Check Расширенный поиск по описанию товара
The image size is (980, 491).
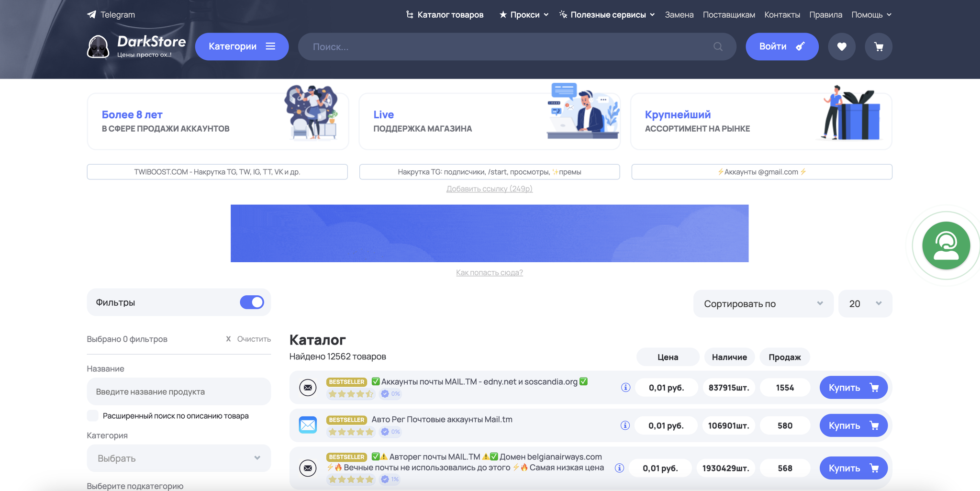pyautogui.click(x=93, y=415)
